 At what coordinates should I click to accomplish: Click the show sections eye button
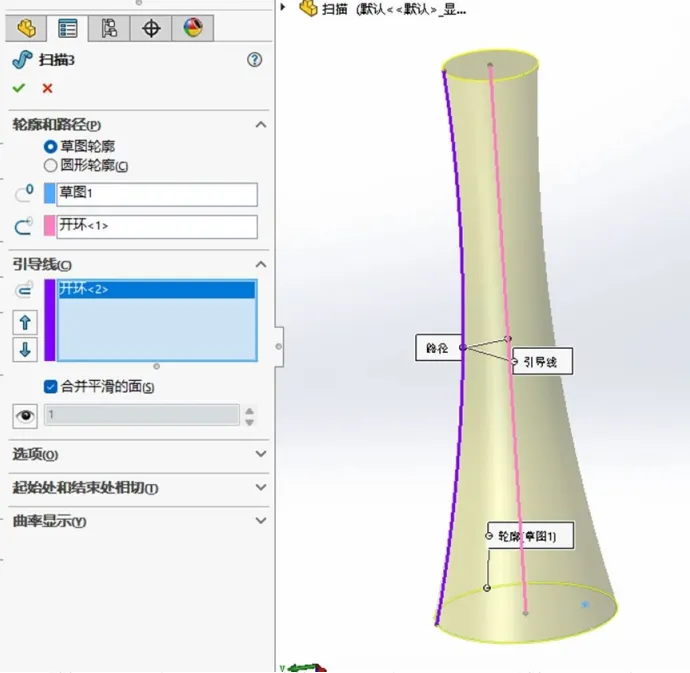click(25, 416)
